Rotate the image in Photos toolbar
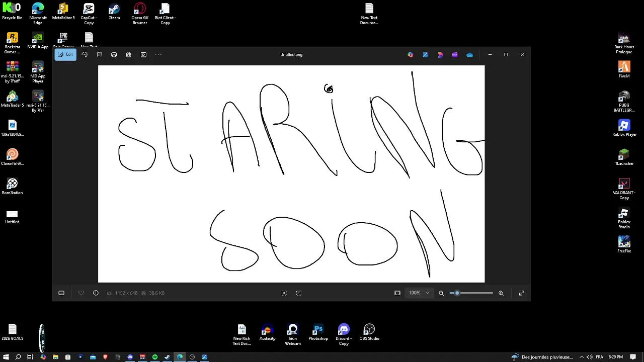The height and width of the screenshot is (362, 644). pos(85,55)
